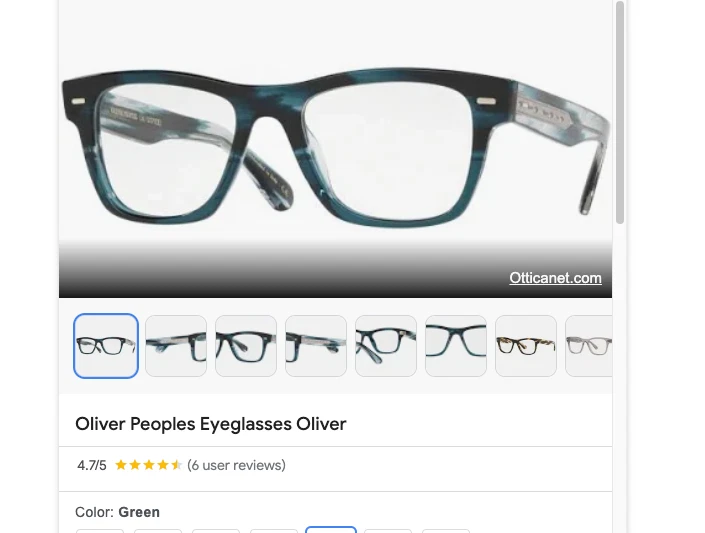The width and height of the screenshot is (705, 533).
Task: Click the yellow star rating icons
Action: point(148,465)
